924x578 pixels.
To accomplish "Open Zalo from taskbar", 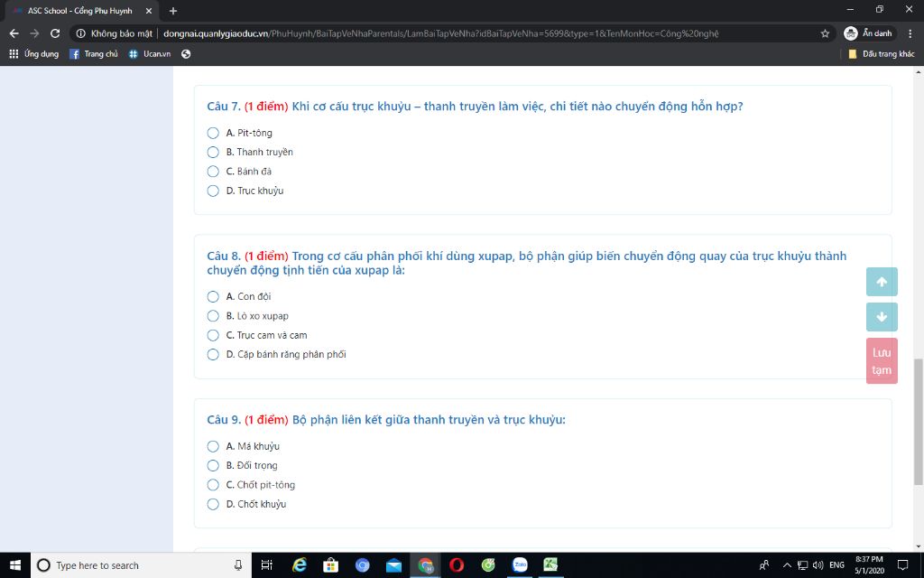I will (x=520, y=565).
